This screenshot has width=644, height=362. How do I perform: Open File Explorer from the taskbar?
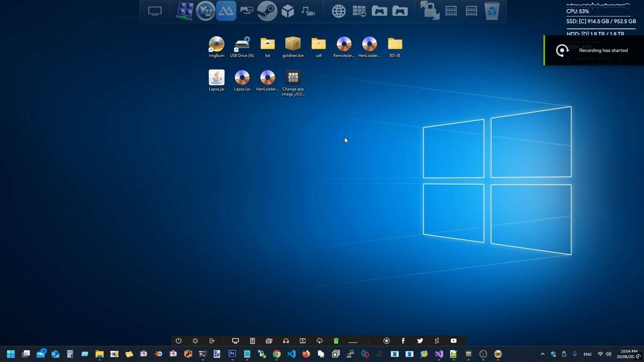[x=100, y=354]
